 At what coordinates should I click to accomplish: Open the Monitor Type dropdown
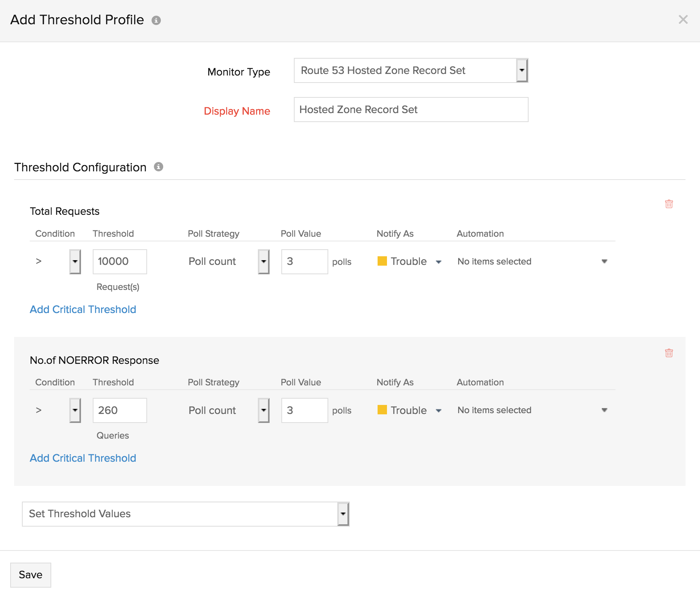[x=522, y=70]
